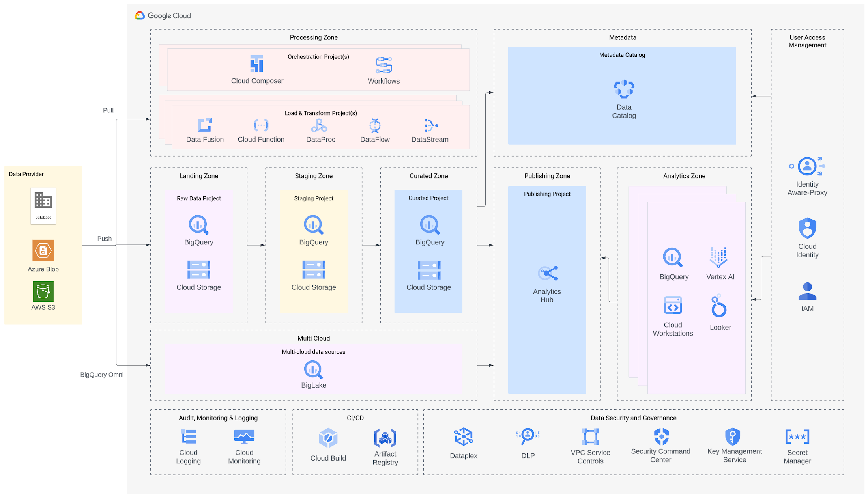Select the Azure Blob icon
The height and width of the screenshot is (498, 868).
tap(43, 250)
